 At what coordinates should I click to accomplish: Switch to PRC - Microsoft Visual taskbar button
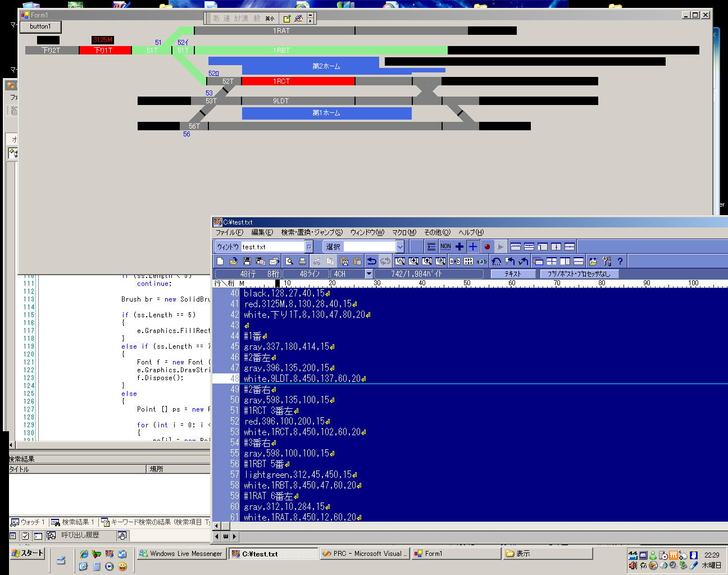coord(364,554)
